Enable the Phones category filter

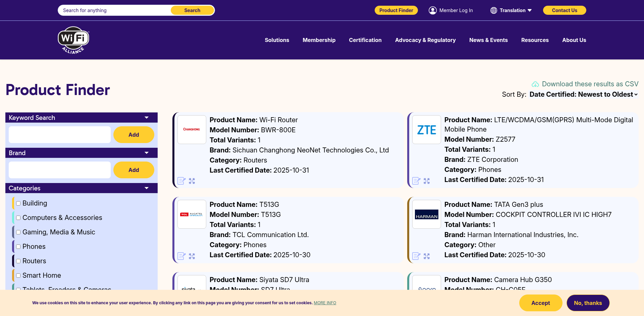click(18, 246)
